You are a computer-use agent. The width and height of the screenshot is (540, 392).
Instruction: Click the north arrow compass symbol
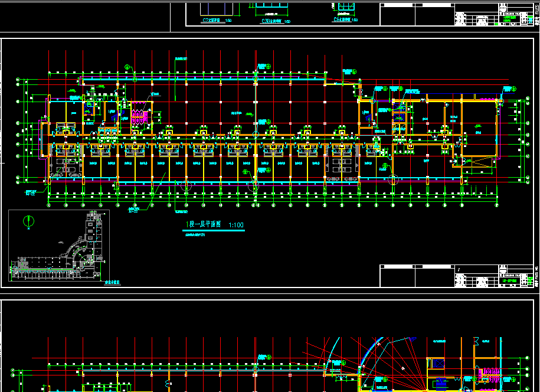[x=27, y=221]
